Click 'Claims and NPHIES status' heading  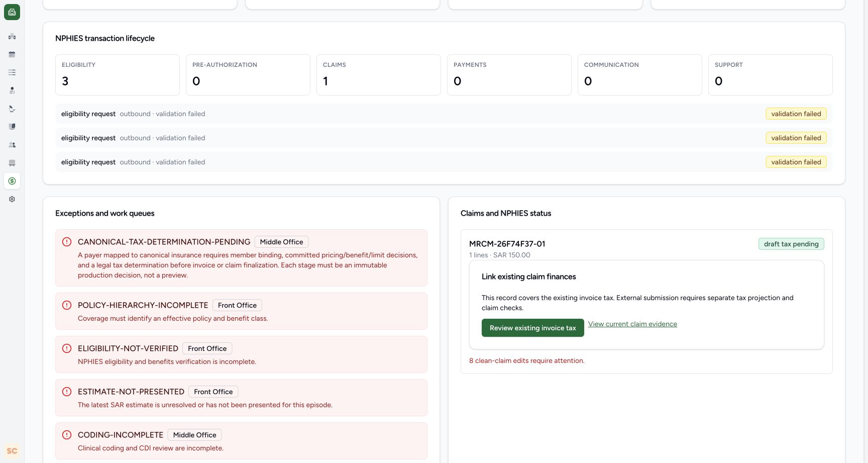(x=506, y=213)
